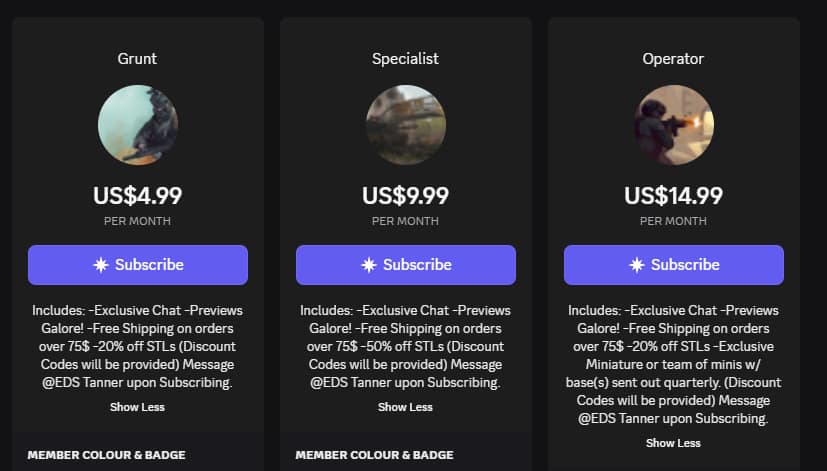This screenshot has width=827, height=471.
Task: Click the US$4.99 price label
Action: point(138,196)
